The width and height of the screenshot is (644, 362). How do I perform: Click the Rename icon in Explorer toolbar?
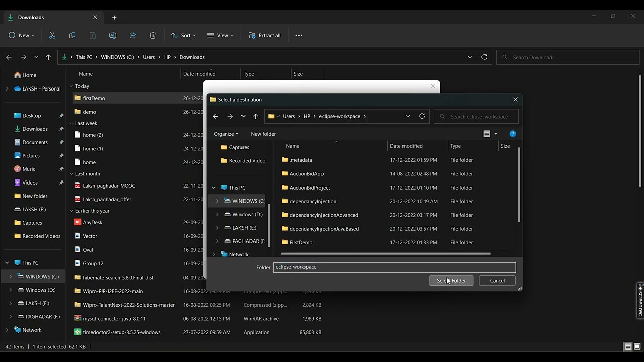(x=113, y=35)
